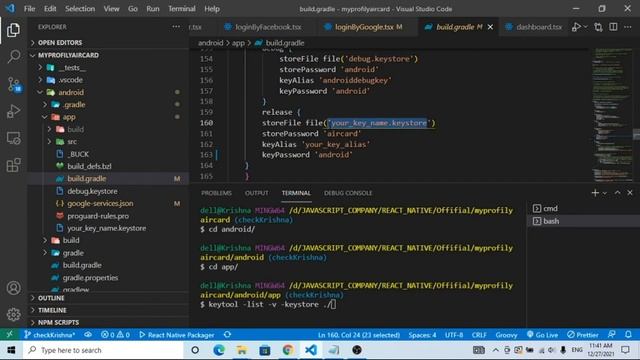Open Remote Explorer view
This screenshot has height=360, width=640.
(13, 138)
